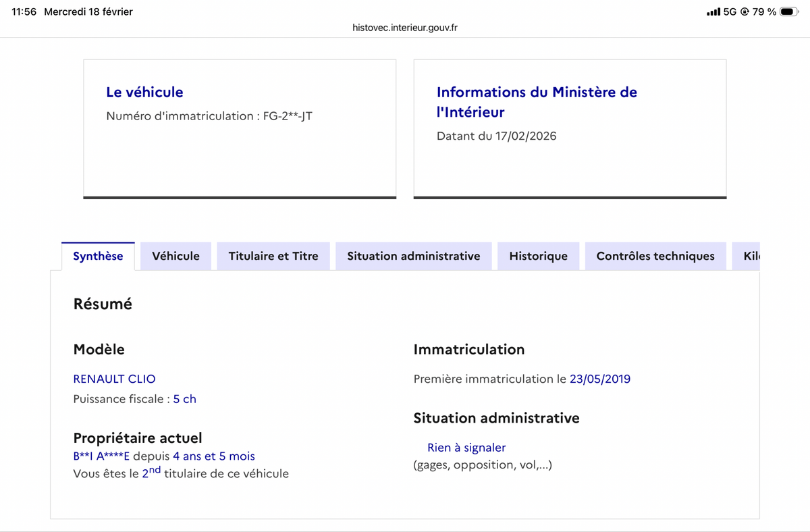Switch to the Véhicule tab
Image resolution: width=810 pixels, height=532 pixels.
pyautogui.click(x=175, y=256)
